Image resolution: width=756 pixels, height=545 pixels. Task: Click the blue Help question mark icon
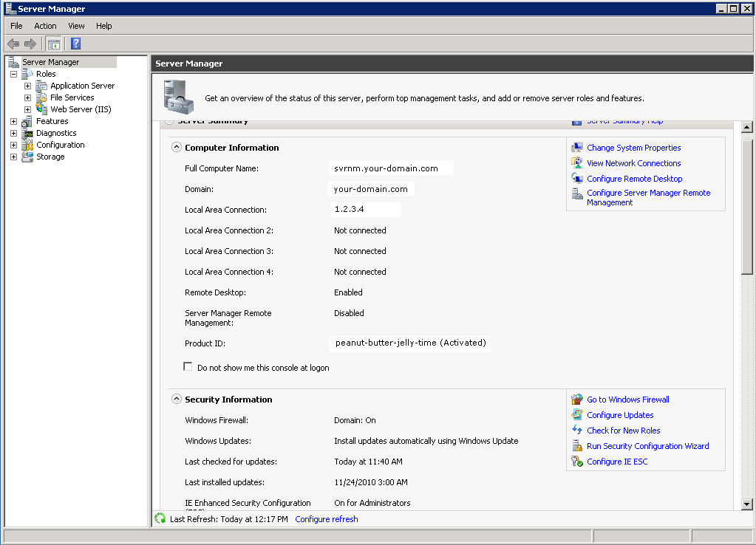[75, 44]
